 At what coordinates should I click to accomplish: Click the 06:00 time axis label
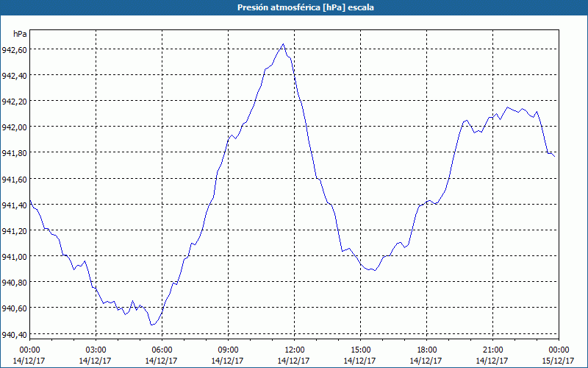click(162, 350)
